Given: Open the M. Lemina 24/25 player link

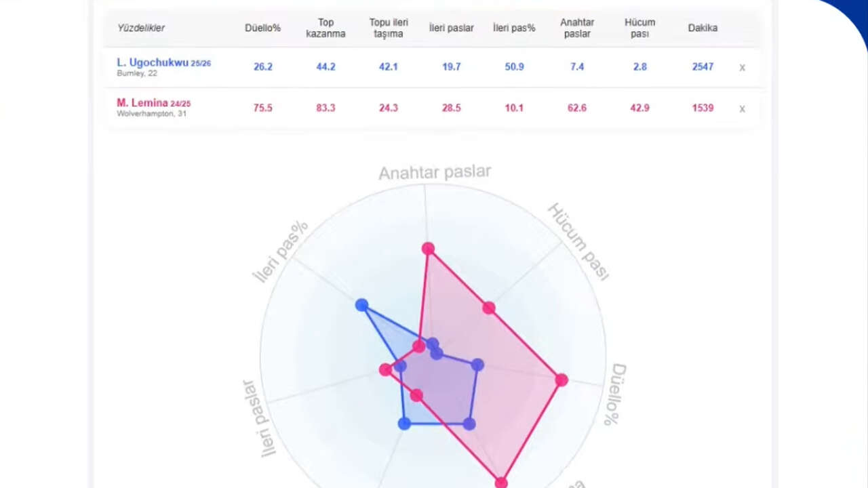Looking at the screenshot, I should point(153,103).
